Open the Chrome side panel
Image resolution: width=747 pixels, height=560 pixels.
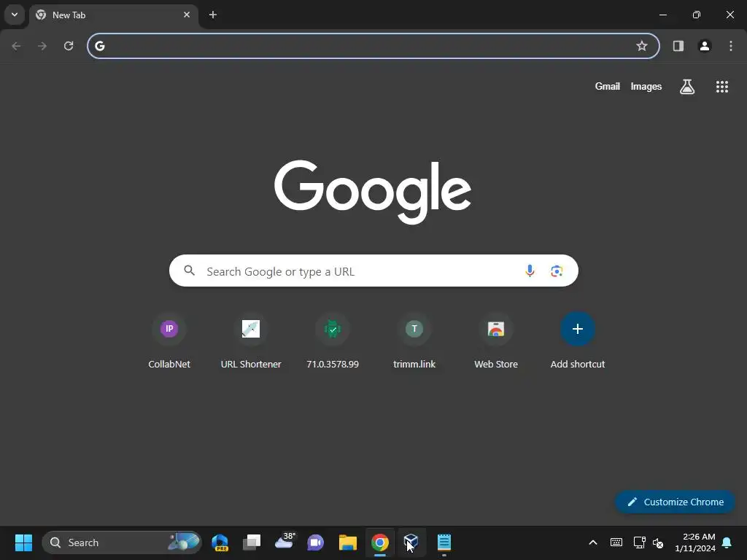point(678,46)
